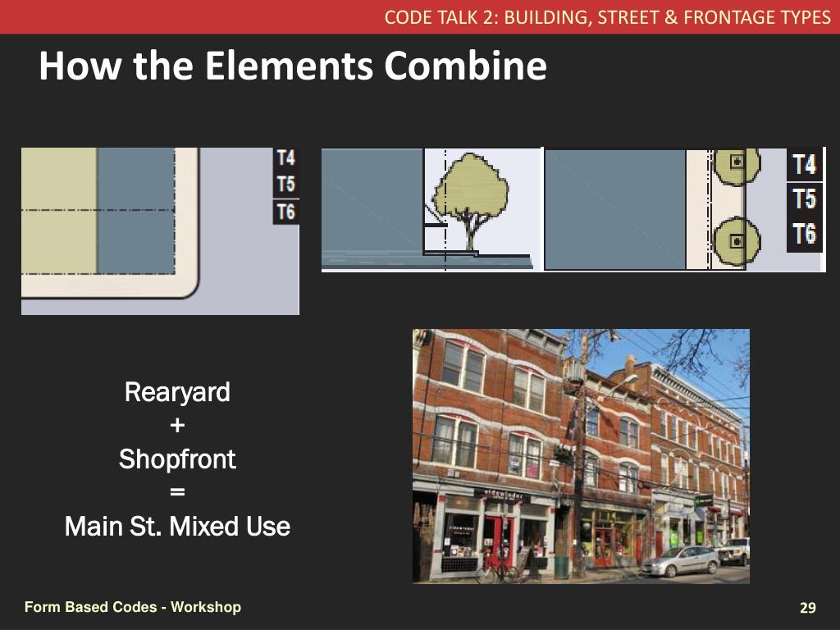The image size is (840, 630).
Task: Click the T4 label beside the top-view tree diagram
Action: coord(804,164)
